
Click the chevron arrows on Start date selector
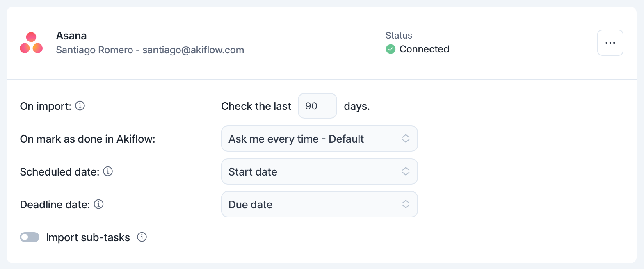(406, 171)
